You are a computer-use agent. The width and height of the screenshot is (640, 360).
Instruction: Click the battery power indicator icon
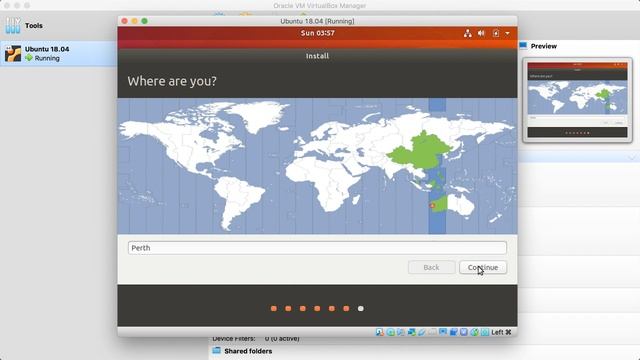point(496,33)
